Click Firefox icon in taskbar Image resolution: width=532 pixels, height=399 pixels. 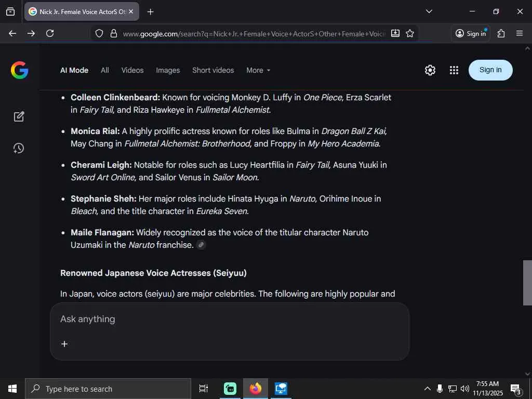pyautogui.click(x=256, y=389)
